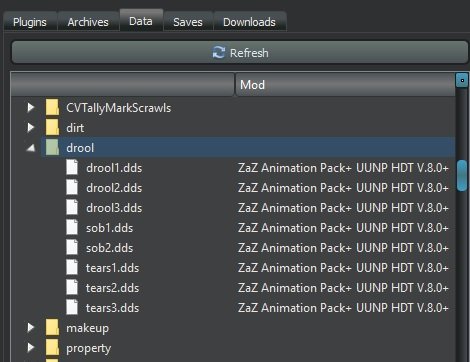This screenshot has width=470, height=362.
Task: Click the tears2.dds file icon
Action: [72, 287]
